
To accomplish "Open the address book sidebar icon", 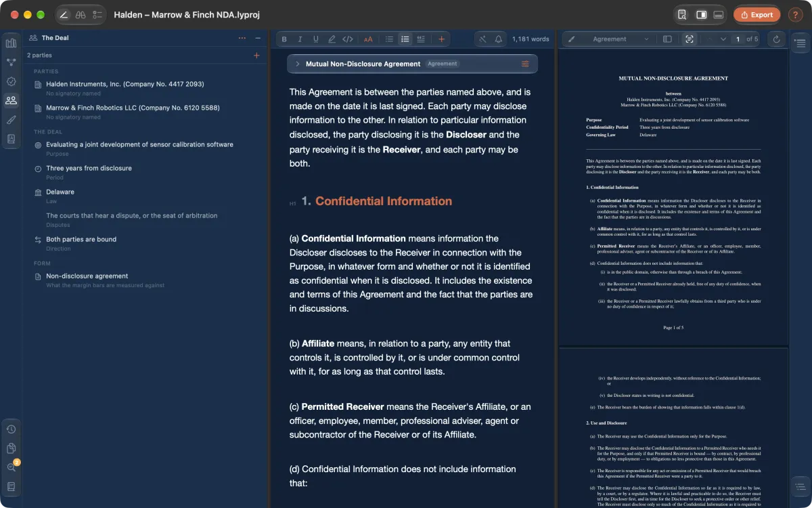I will click(11, 139).
